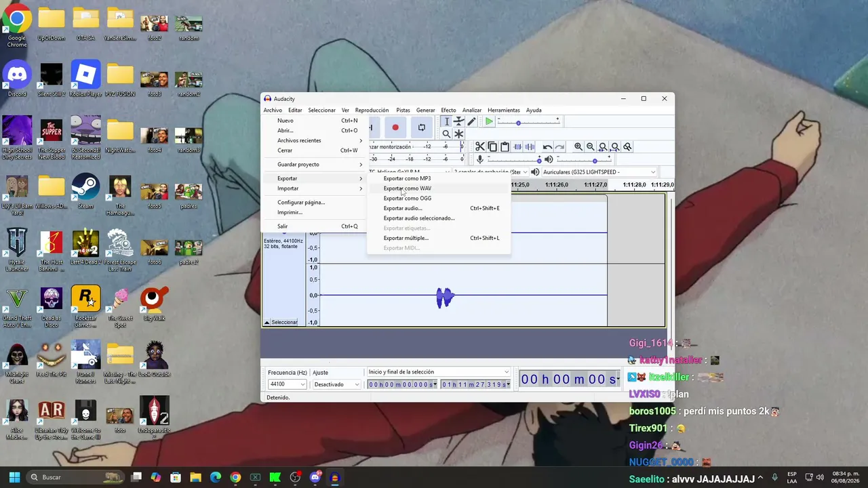This screenshot has height=488, width=868.
Task: Open the Efecto menu
Action: coord(448,110)
